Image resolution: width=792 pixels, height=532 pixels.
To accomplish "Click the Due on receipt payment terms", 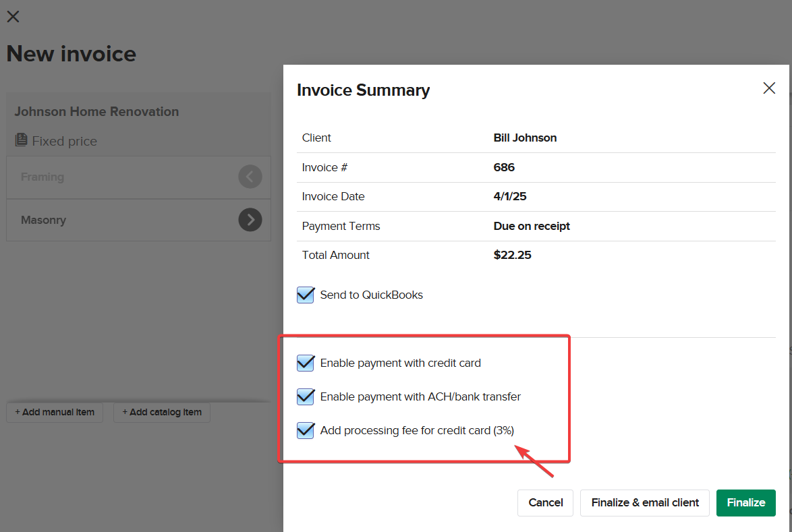I will (532, 226).
